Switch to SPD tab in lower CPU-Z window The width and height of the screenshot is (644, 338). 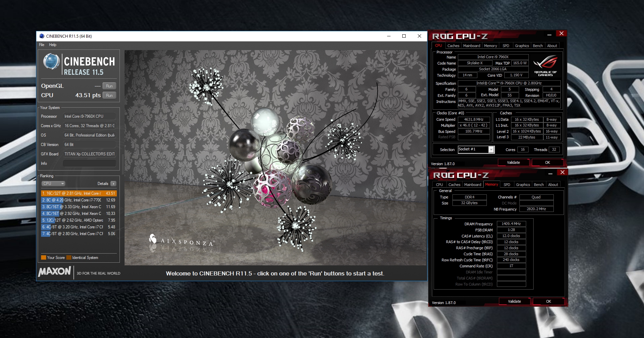coord(507,185)
